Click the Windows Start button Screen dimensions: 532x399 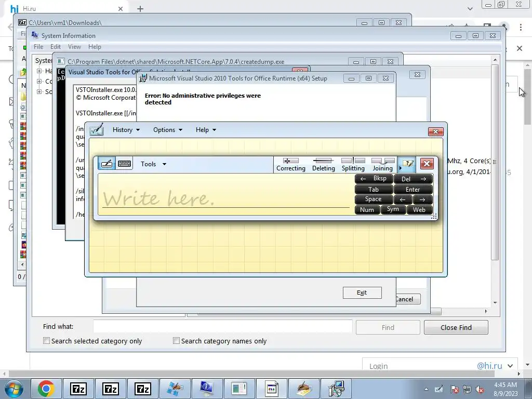coord(14,389)
